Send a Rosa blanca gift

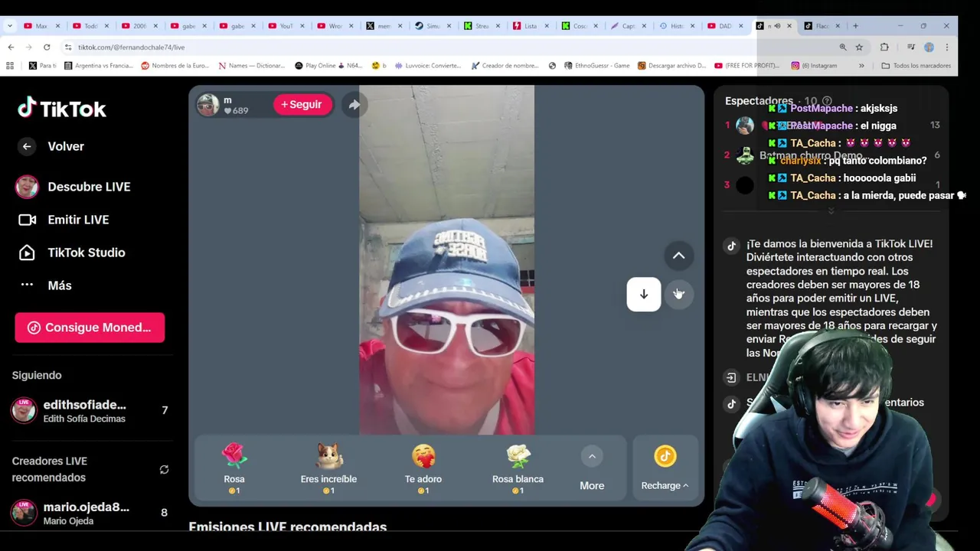click(518, 468)
